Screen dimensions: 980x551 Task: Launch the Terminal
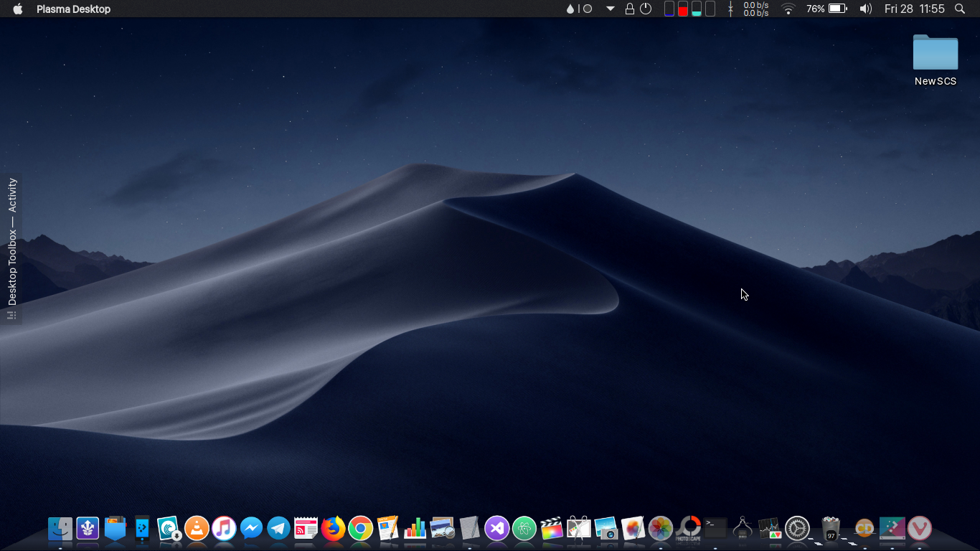click(x=715, y=528)
